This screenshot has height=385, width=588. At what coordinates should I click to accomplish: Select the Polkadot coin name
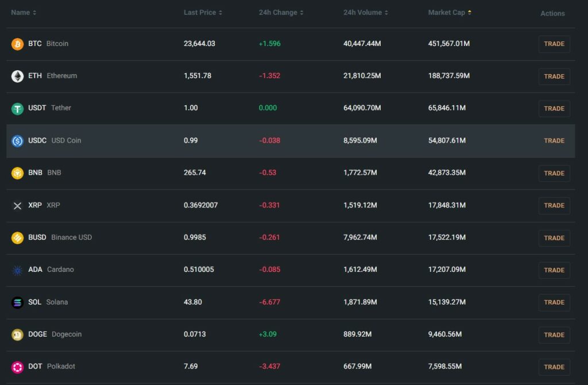(x=61, y=366)
